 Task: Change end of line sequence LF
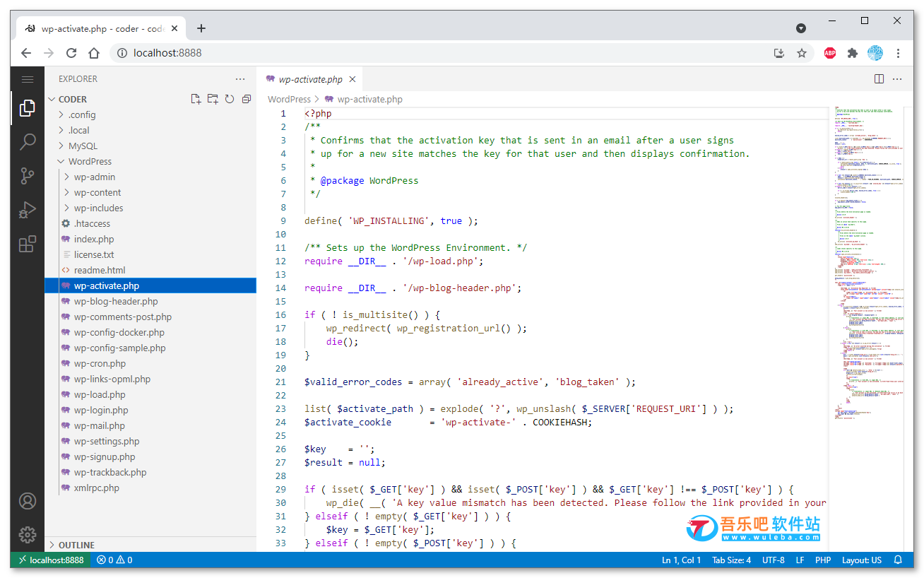point(800,560)
